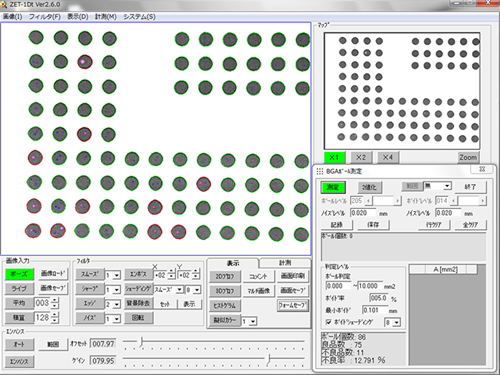500x375 pixels.
Task: Click the フォームセーブ form save button
Action: click(293, 305)
